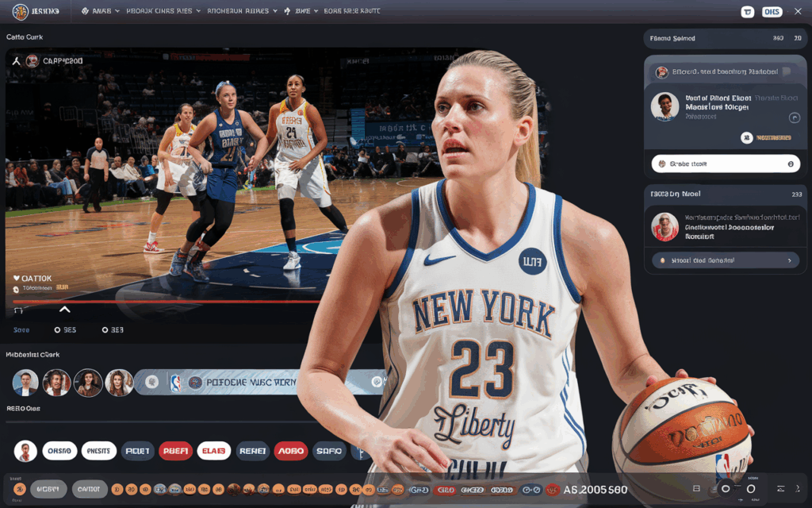Click the white square button in top-right corner

point(747,11)
